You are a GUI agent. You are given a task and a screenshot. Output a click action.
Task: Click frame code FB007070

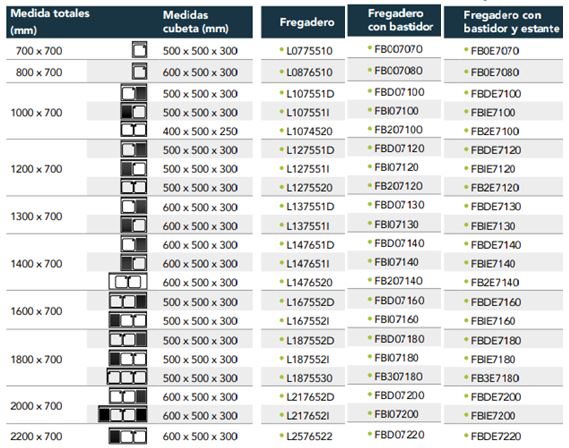click(398, 49)
